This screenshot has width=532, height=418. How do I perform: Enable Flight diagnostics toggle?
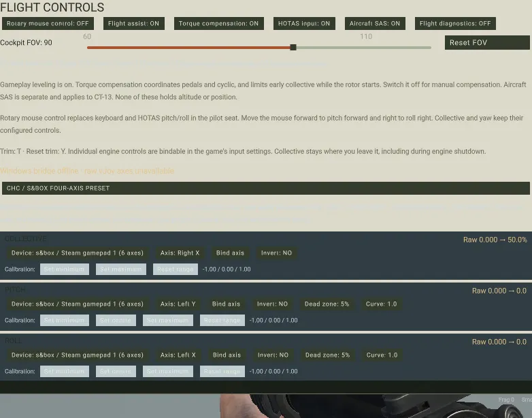point(455,23)
